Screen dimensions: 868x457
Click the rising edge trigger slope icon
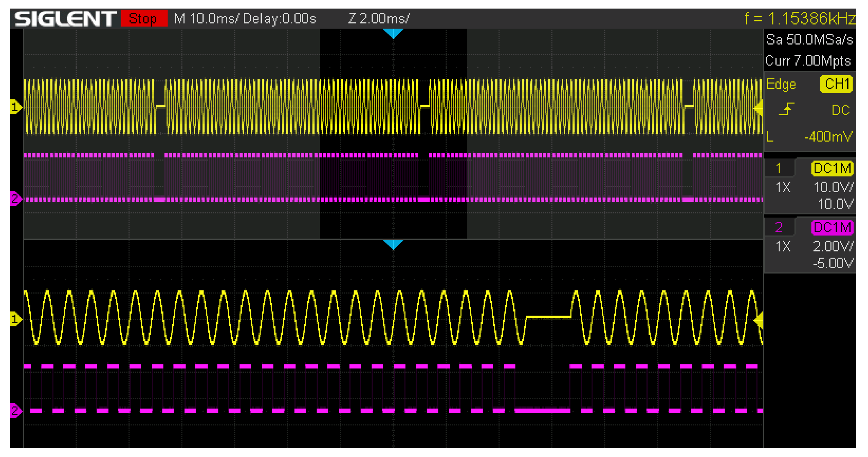(787, 109)
